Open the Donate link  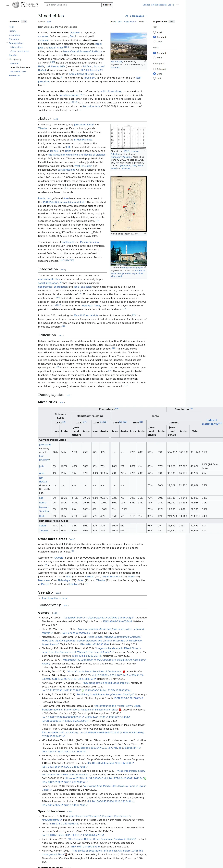(x=146, y=5)
